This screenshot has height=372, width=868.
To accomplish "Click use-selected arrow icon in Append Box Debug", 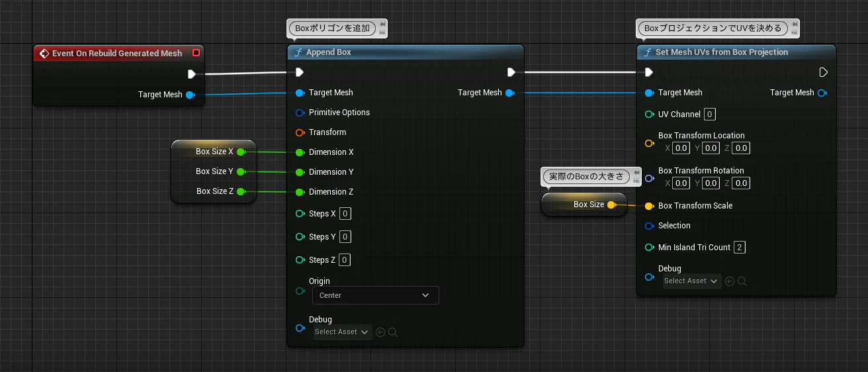I will tap(380, 332).
